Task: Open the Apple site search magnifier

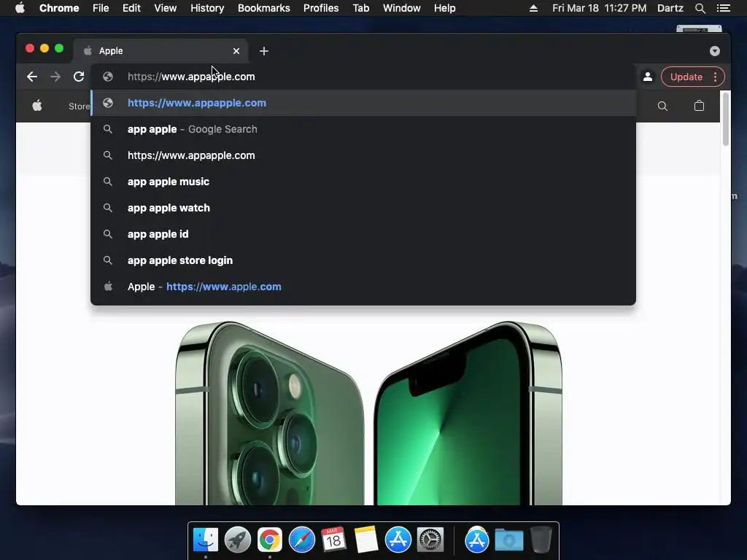Action: (x=662, y=106)
